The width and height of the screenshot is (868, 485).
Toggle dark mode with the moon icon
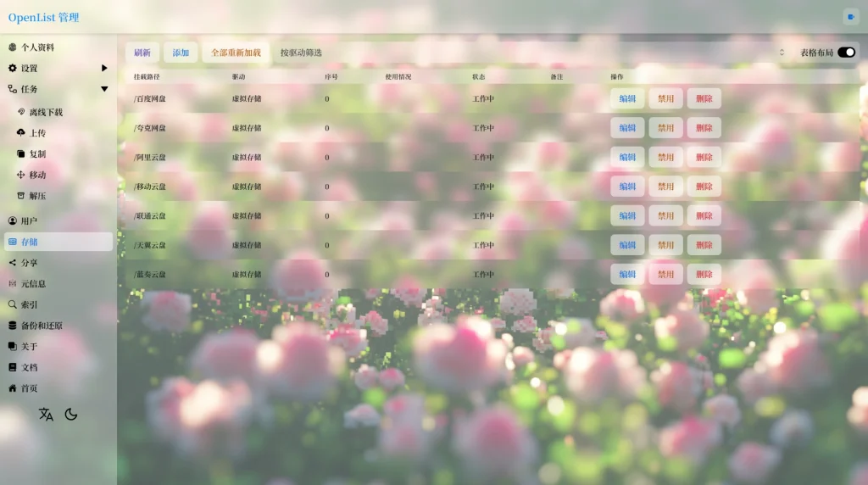[x=71, y=414]
